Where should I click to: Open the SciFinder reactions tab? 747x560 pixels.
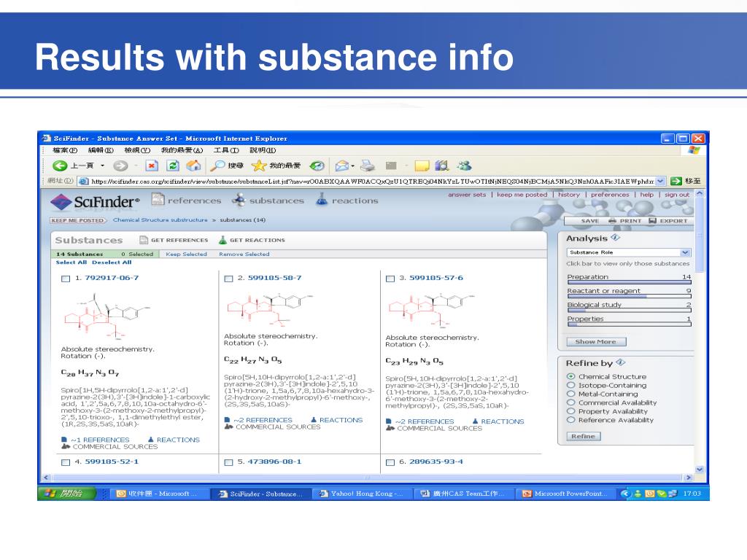[347, 200]
